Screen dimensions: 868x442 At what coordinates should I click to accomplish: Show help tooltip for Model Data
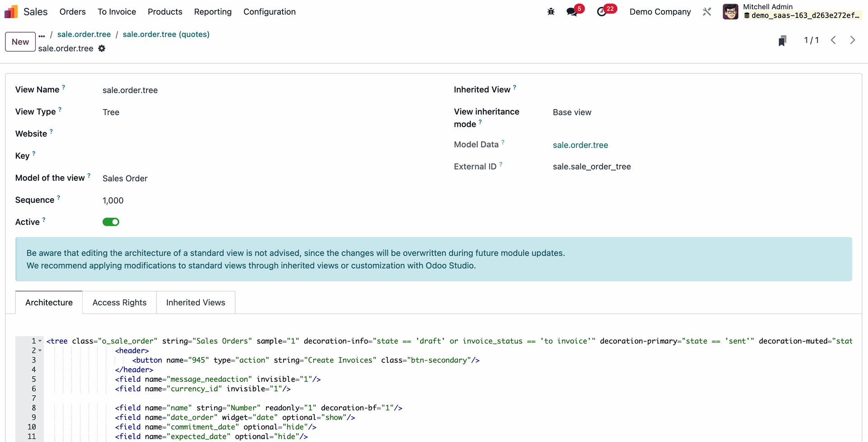click(x=503, y=143)
